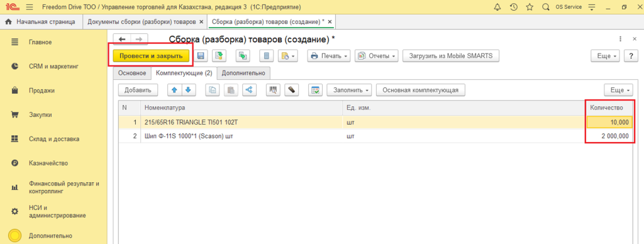Image resolution: width=644 pixels, height=244 pixels.
Task: Open the sidebar Дополнительно section
Action: tap(50, 236)
